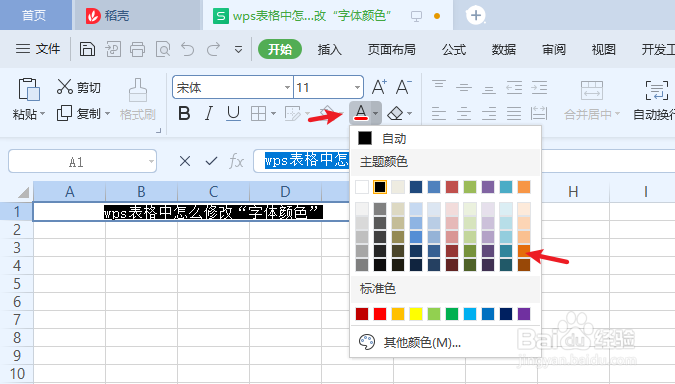Switch to the 视图 ribbon tab
The width and height of the screenshot is (675, 384).
pyautogui.click(x=604, y=50)
